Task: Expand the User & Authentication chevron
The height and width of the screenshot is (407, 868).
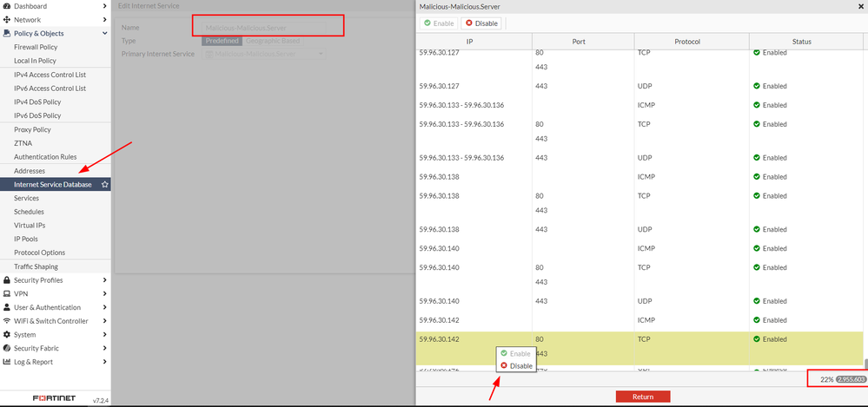Action: pos(105,307)
